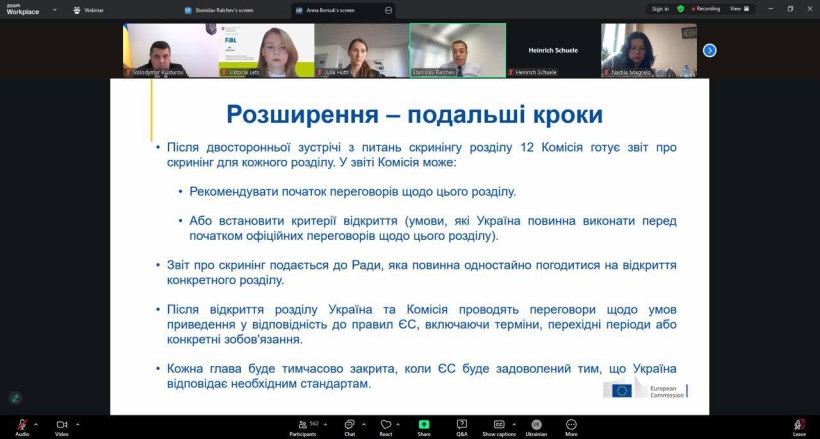Expand video options arrow next to Video
820x439 pixels.
(x=78, y=423)
